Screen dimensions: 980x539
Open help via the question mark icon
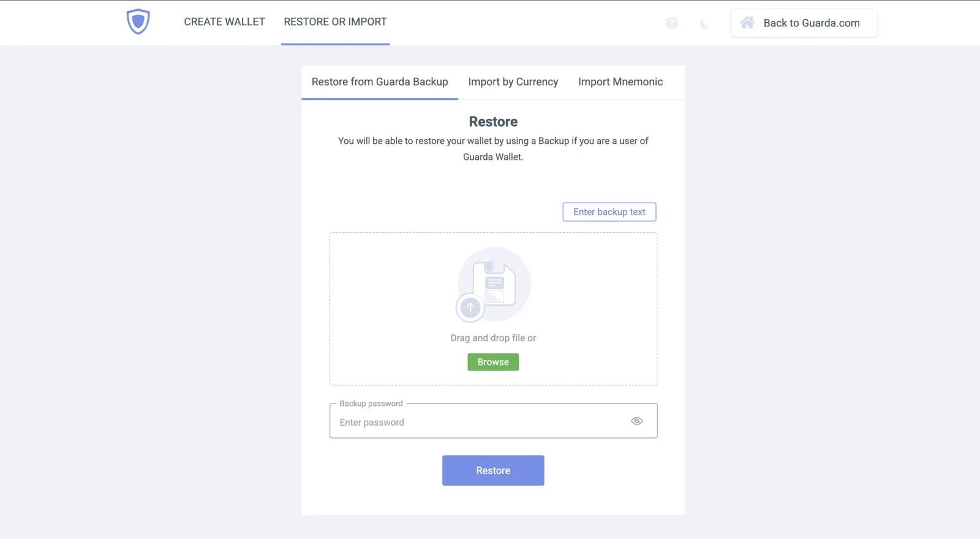tap(671, 23)
